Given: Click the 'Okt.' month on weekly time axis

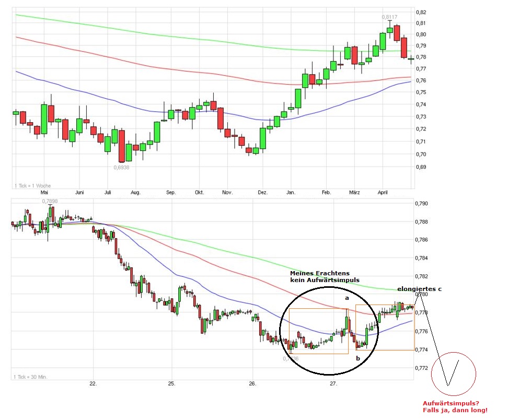Looking at the screenshot, I should 199,193.
